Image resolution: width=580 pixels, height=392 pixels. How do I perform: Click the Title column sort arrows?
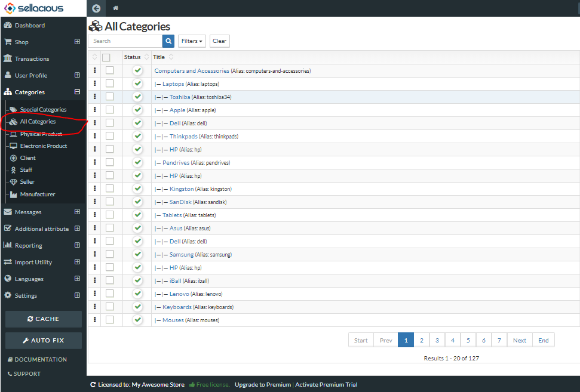click(x=171, y=57)
